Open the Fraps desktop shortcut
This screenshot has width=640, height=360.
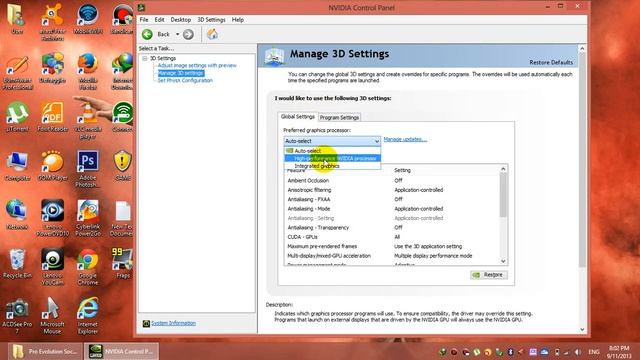tap(122, 264)
